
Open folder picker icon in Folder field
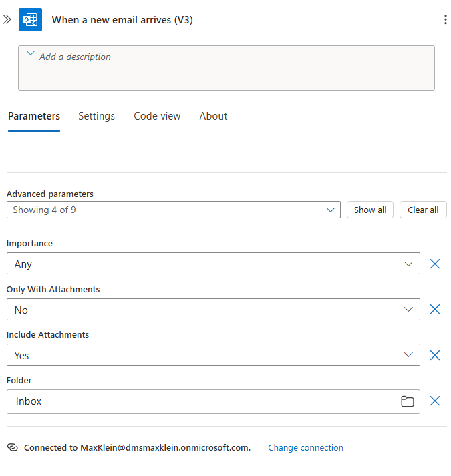[407, 401]
